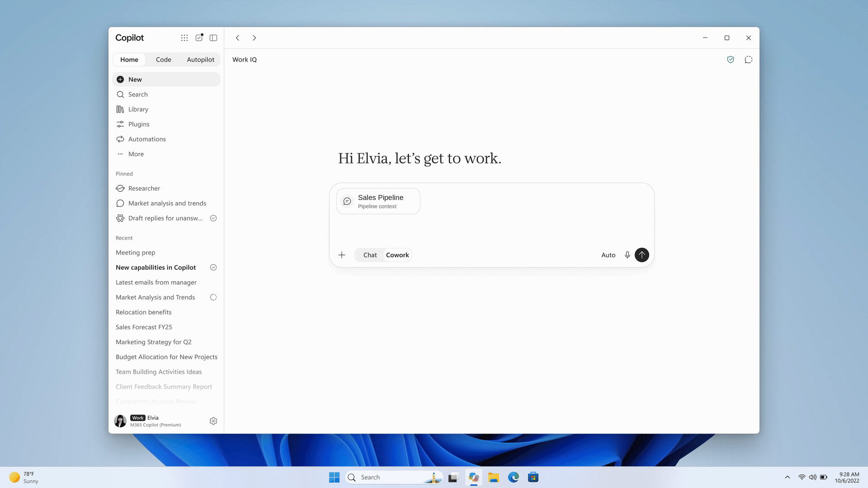Open pinned Market analysis and trends chat

167,203
